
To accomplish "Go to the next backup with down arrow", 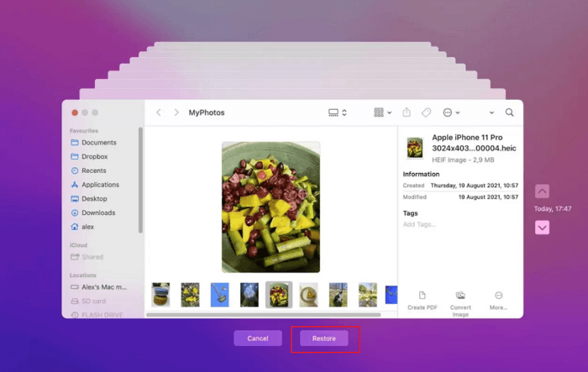I will (x=542, y=228).
